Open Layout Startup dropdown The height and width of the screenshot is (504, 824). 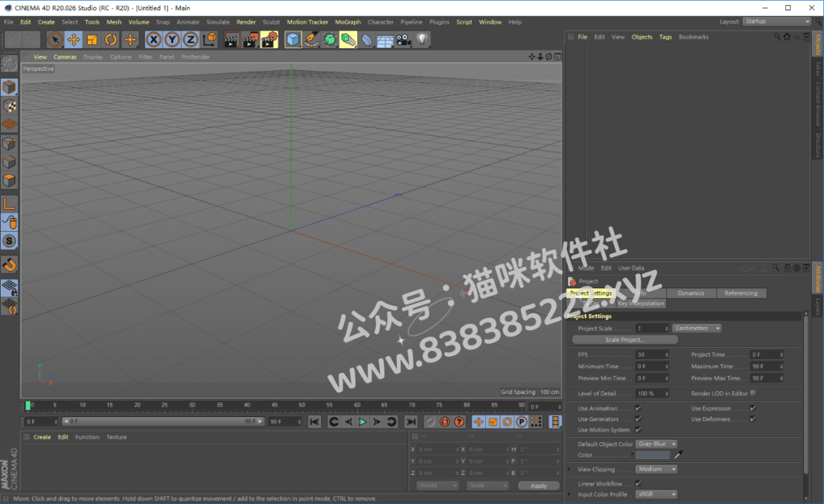click(777, 21)
